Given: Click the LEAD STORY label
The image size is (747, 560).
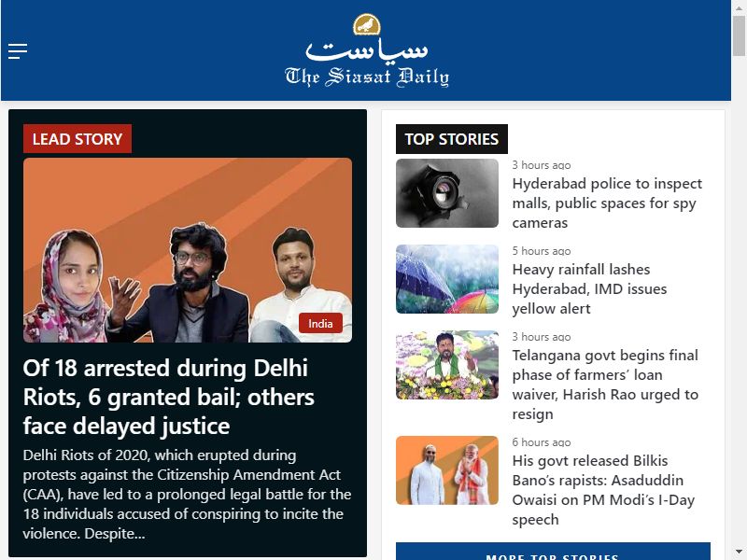Looking at the screenshot, I should [78, 138].
